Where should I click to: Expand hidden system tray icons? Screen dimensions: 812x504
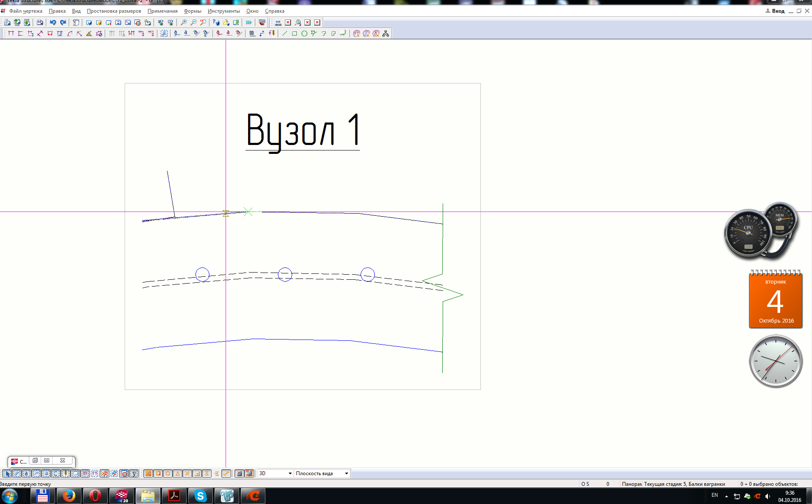click(x=726, y=496)
